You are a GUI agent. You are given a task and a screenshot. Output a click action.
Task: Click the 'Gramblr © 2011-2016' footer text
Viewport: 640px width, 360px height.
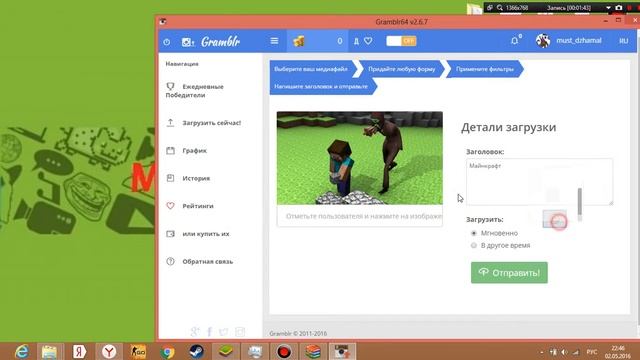click(x=298, y=333)
